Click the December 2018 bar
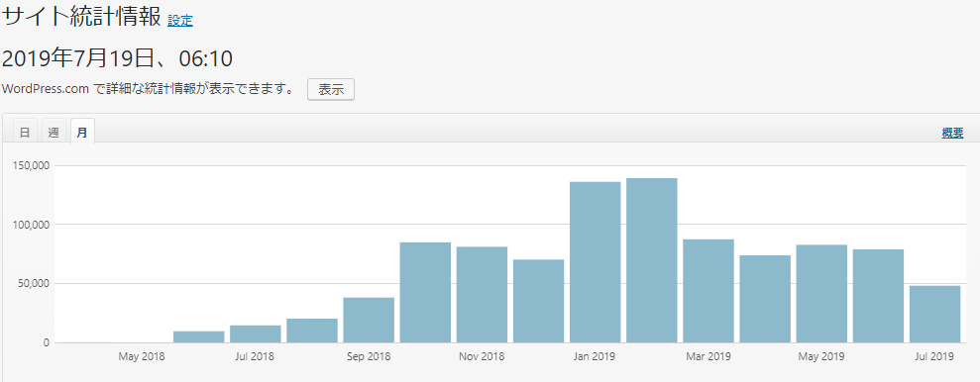Image resolution: width=980 pixels, height=382 pixels. coord(539,301)
